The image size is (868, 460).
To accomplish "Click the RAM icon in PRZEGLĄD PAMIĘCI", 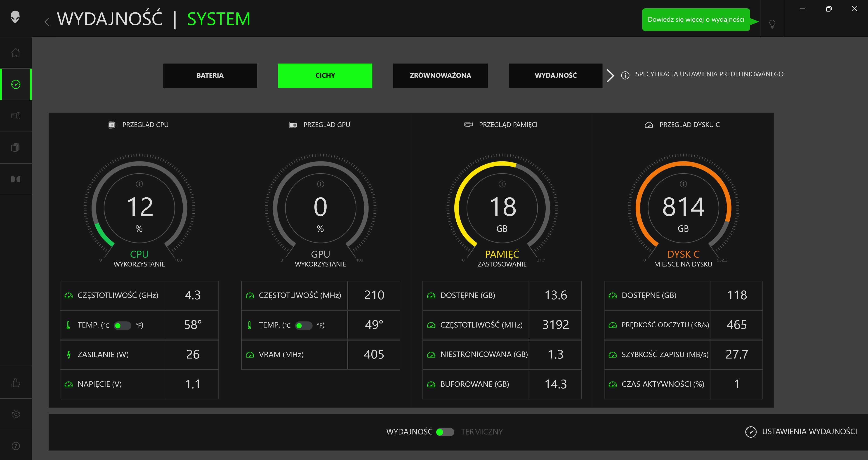I will tap(468, 125).
